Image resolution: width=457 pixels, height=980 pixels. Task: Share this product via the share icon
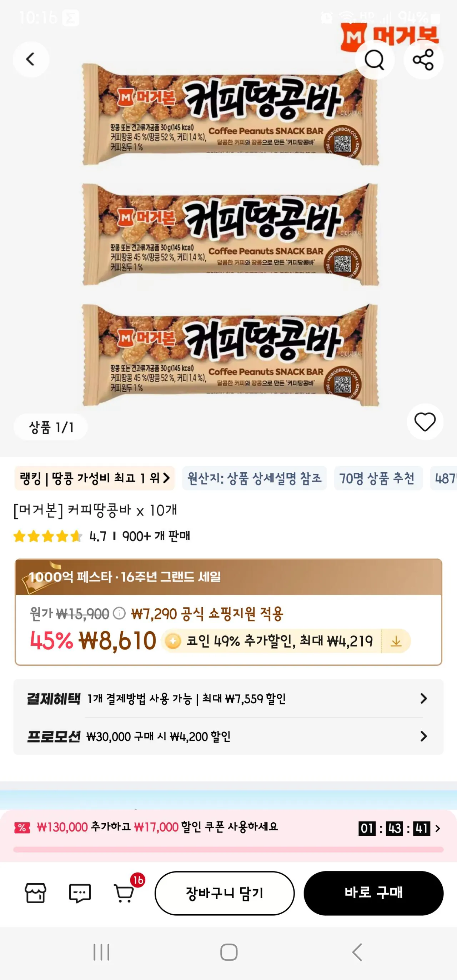(423, 60)
